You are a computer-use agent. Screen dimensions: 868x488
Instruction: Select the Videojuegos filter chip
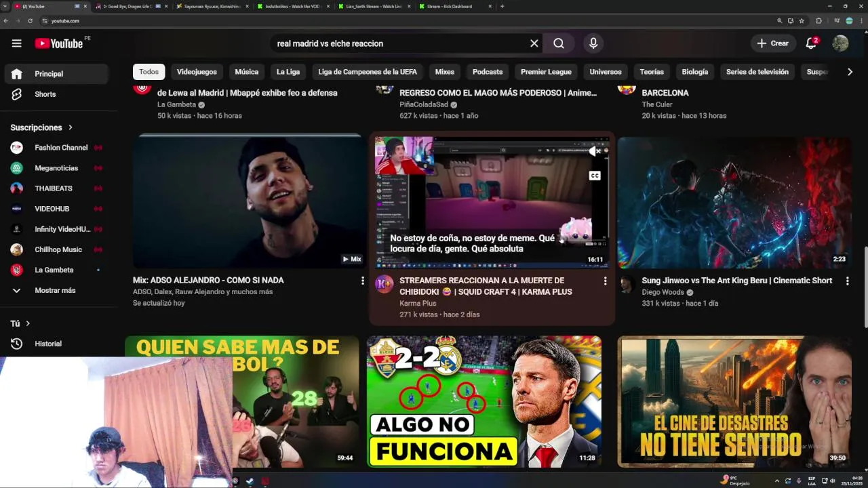[197, 72]
